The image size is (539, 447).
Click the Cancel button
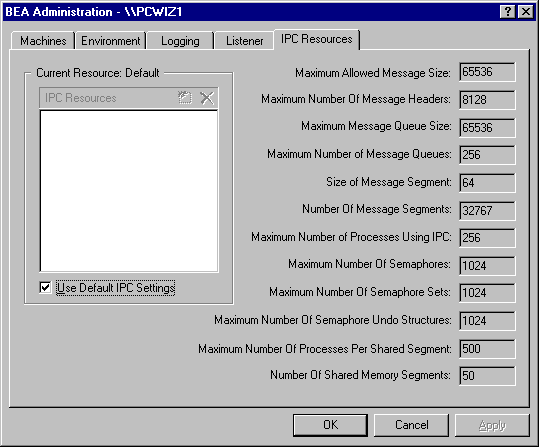tap(411, 425)
